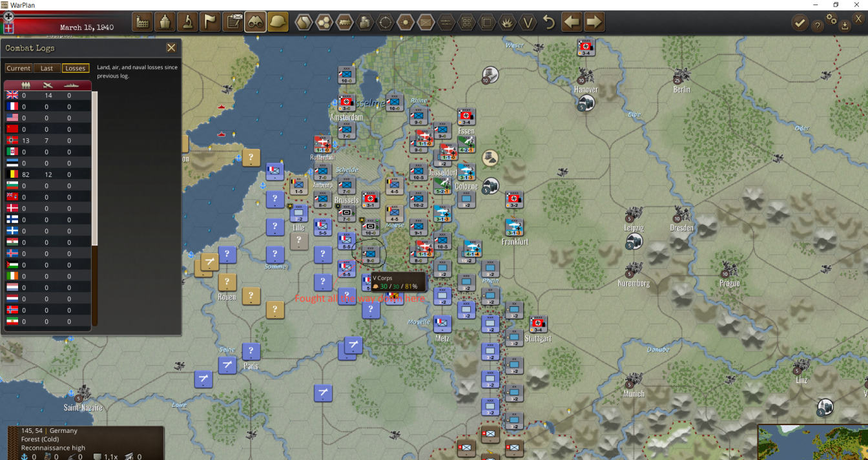The image size is (868, 460).
Task: Switch to the Last log tab
Action: [x=47, y=68]
